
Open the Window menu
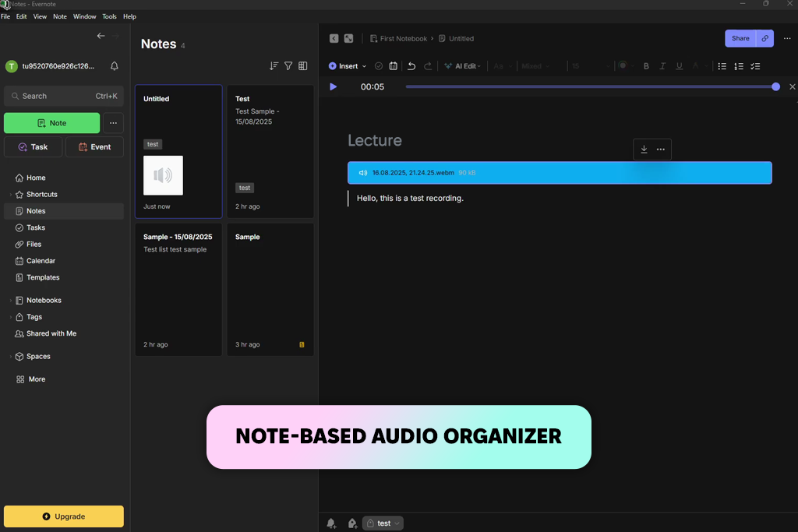pyautogui.click(x=84, y=16)
